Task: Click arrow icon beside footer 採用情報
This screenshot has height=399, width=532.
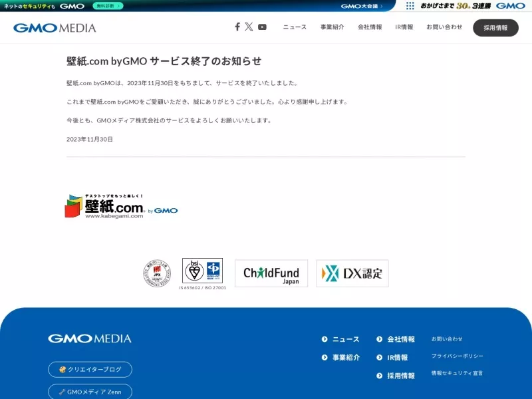Action: [379, 376]
